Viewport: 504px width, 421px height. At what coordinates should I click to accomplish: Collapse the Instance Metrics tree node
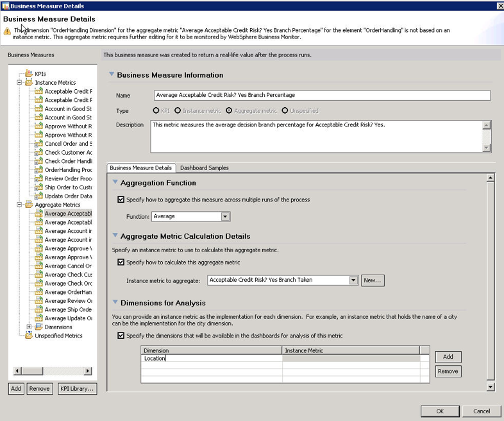click(x=20, y=83)
